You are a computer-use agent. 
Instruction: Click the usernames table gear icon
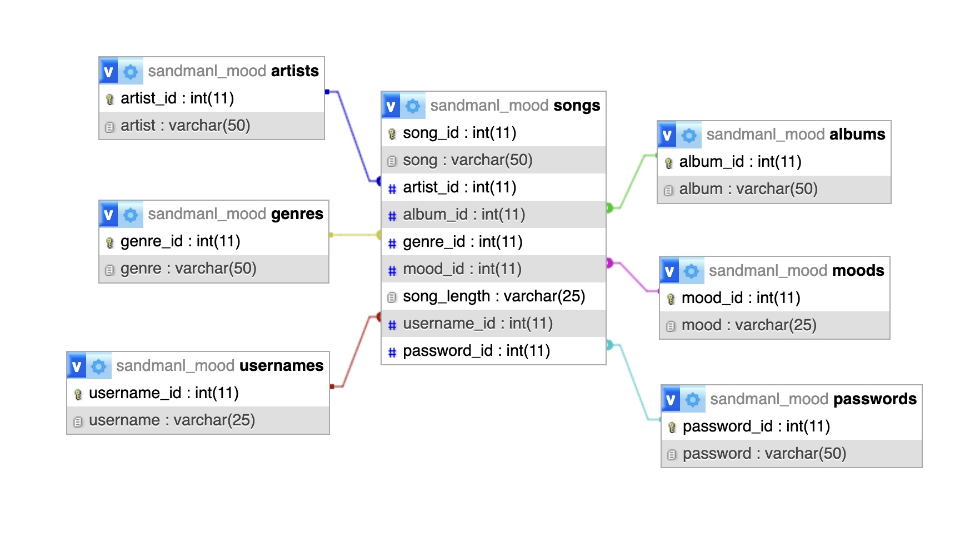[x=99, y=366]
